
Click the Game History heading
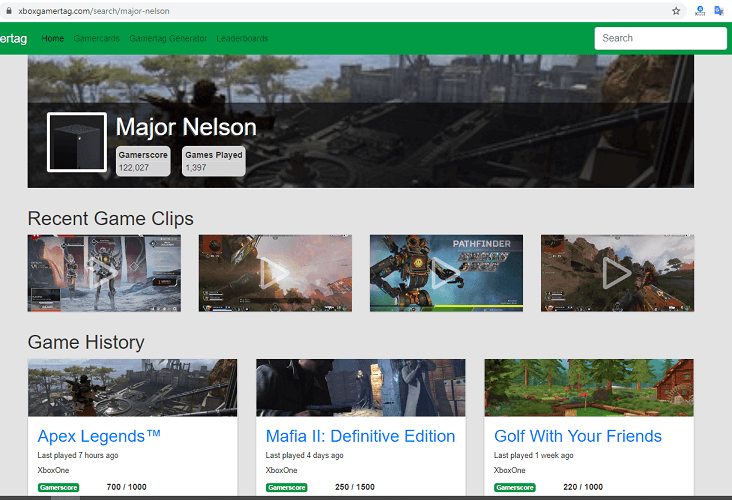tap(86, 342)
